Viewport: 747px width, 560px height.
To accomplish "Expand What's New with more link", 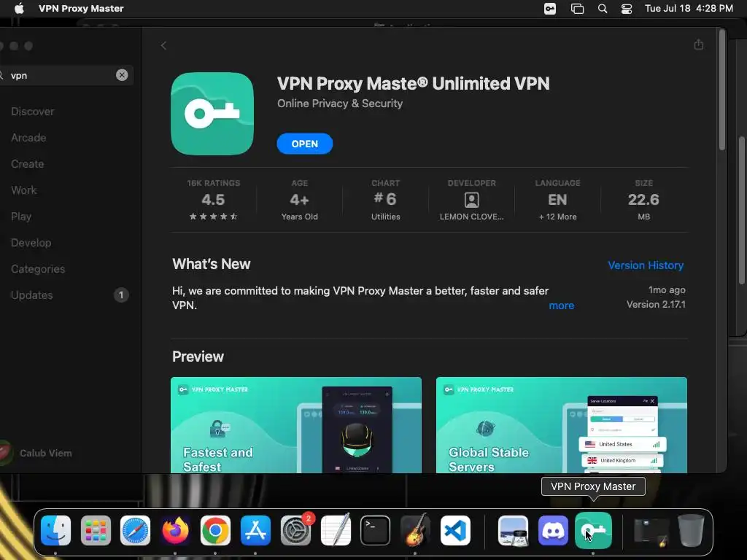I will pyautogui.click(x=561, y=306).
